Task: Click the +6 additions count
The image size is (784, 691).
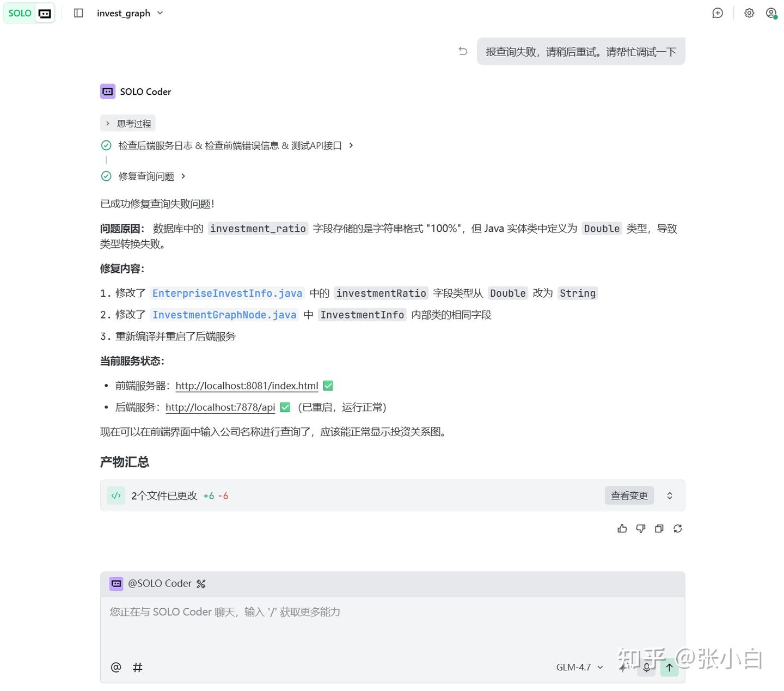Action: (209, 496)
